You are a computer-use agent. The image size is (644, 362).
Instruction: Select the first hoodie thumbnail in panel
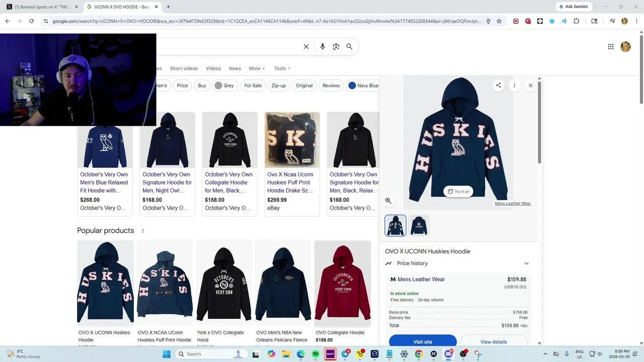point(395,225)
